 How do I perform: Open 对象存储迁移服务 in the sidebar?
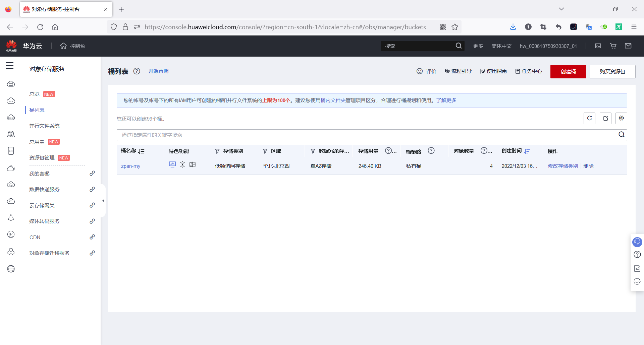(50, 253)
